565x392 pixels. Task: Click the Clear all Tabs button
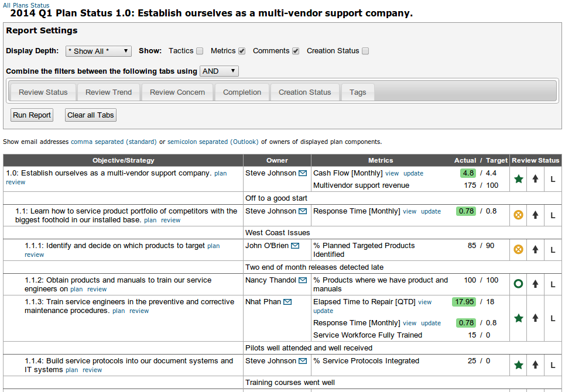[91, 115]
